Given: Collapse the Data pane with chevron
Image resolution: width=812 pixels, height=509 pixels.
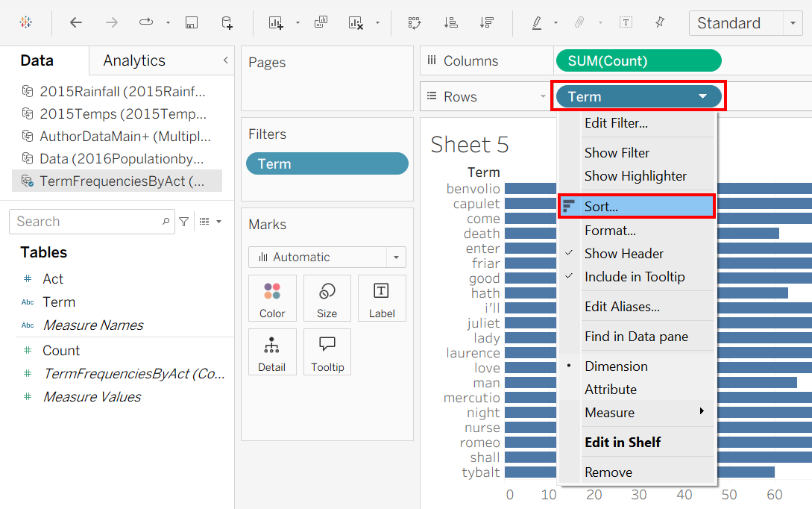Looking at the screenshot, I should 226,60.
